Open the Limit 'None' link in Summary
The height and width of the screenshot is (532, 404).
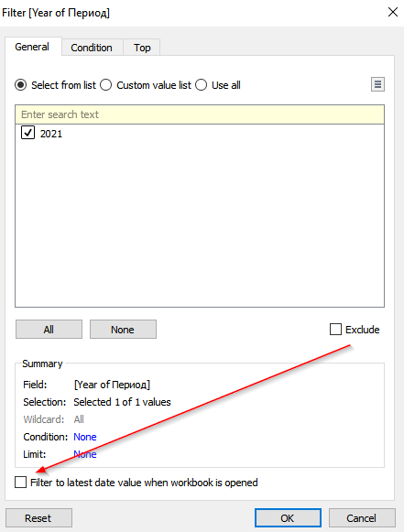click(85, 454)
